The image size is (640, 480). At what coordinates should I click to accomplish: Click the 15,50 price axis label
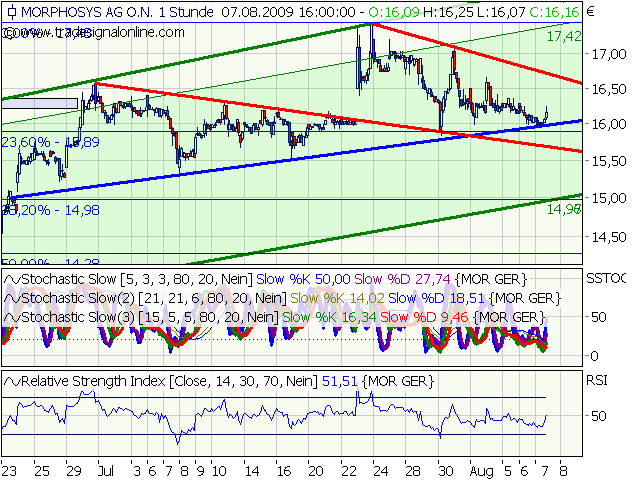tap(609, 161)
